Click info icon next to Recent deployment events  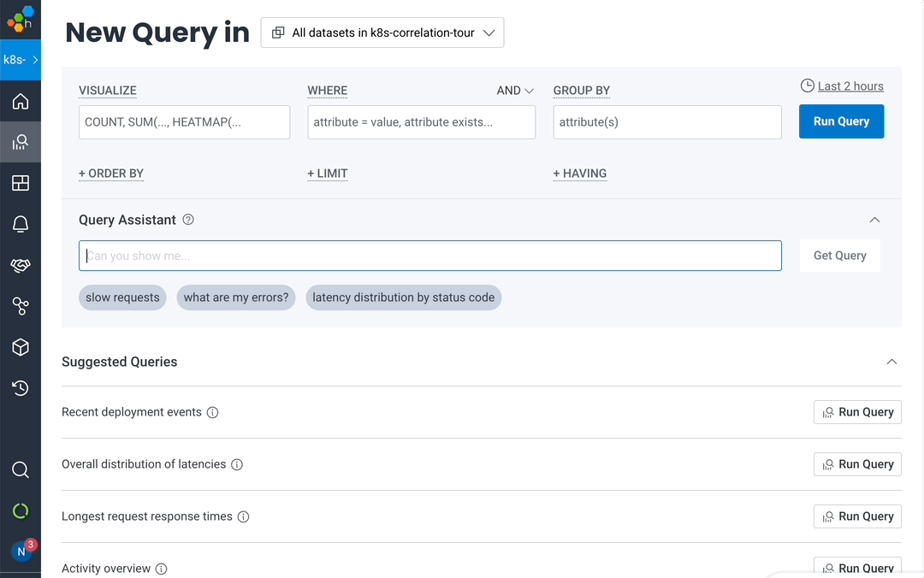[x=213, y=412]
